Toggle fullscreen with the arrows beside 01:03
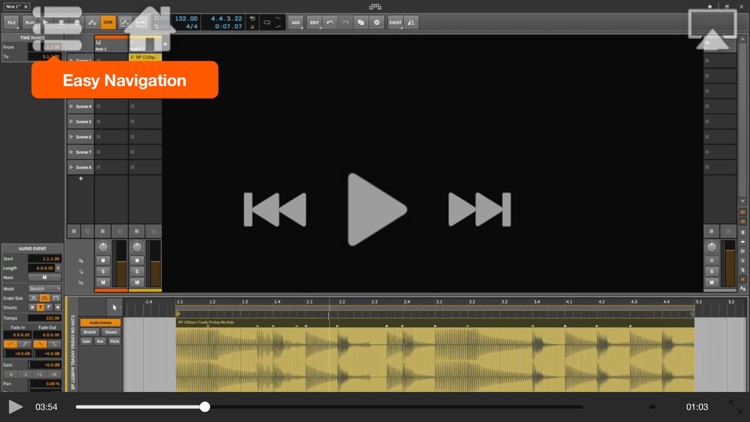Screen dimensions: 750x422 pos(735,407)
